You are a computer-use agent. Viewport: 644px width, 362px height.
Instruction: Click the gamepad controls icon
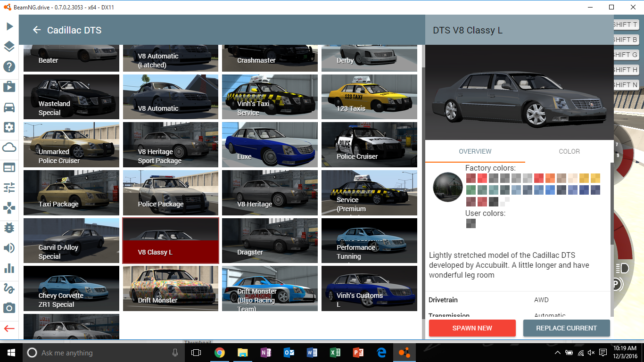tap(9, 208)
